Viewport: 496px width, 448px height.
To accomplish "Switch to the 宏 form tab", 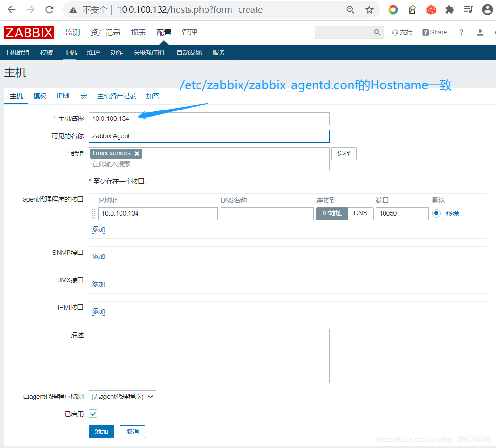I will point(84,96).
